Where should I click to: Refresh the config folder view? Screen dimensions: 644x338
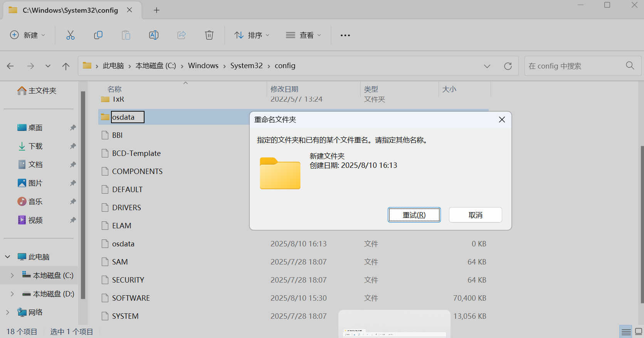[x=508, y=66]
